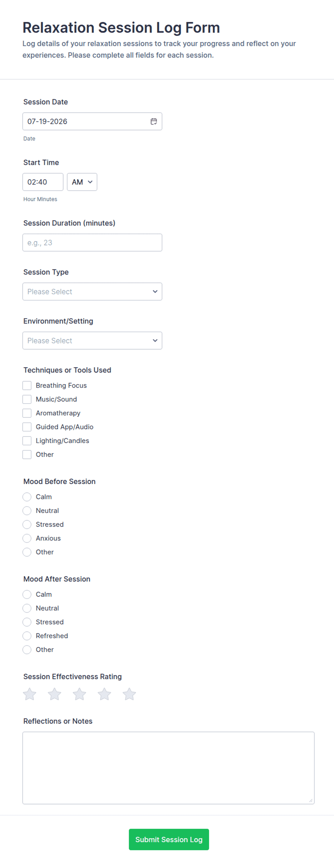Open the AM/PM dropdown
Image resolution: width=334 pixels, height=868 pixels.
coord(82,182)
